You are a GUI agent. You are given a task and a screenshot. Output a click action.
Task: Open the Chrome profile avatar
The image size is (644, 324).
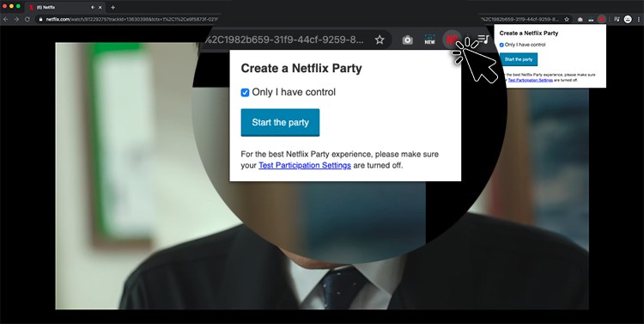628,19
